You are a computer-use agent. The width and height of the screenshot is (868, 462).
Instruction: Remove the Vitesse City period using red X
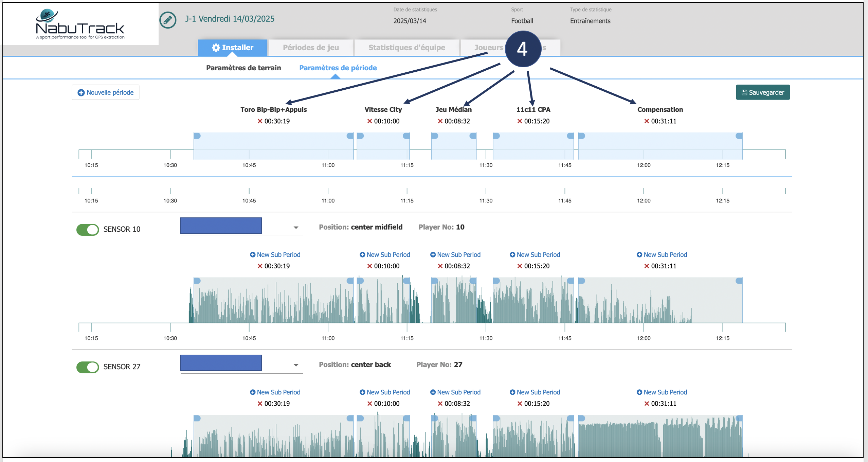coord(369,121)
